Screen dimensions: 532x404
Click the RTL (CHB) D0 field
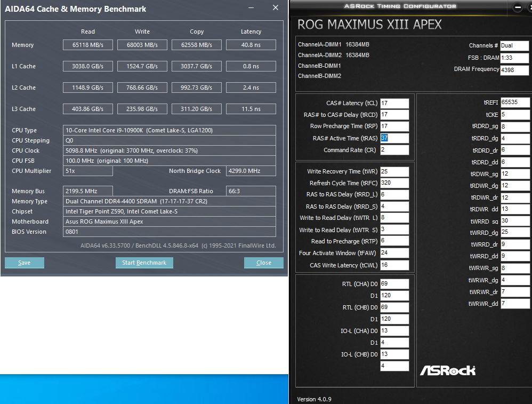tap(394, 307)
